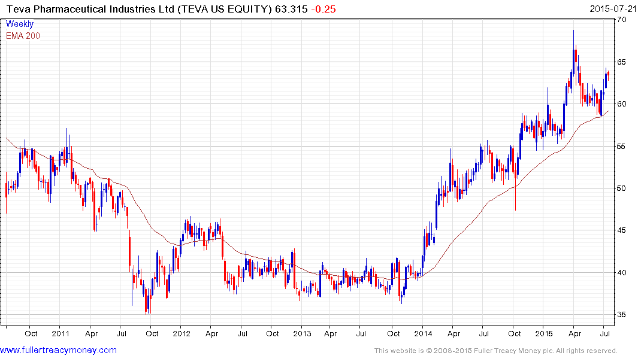Click the y-axis value 70
Screen dimensions: 644x359
click(622, 19)
